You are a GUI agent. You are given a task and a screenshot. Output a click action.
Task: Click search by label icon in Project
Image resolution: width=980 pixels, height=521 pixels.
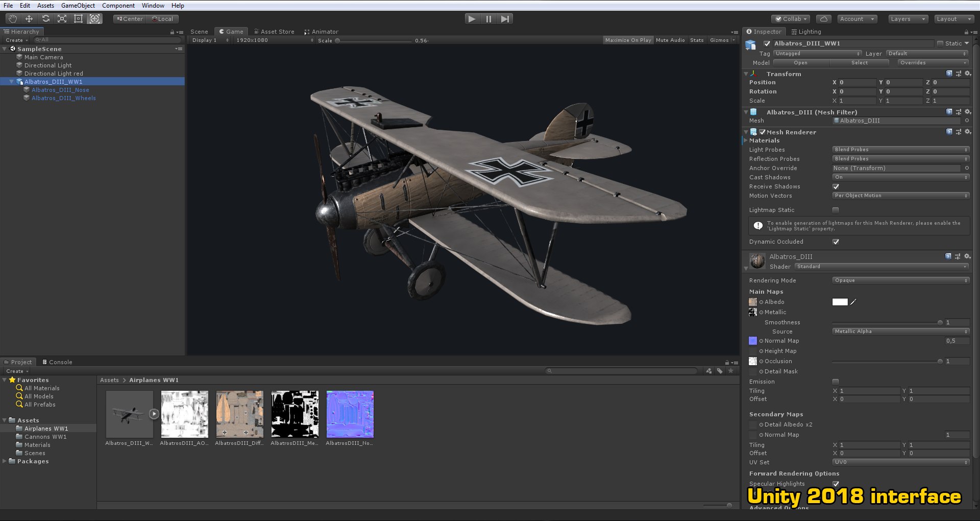click(x=720, y=371)
